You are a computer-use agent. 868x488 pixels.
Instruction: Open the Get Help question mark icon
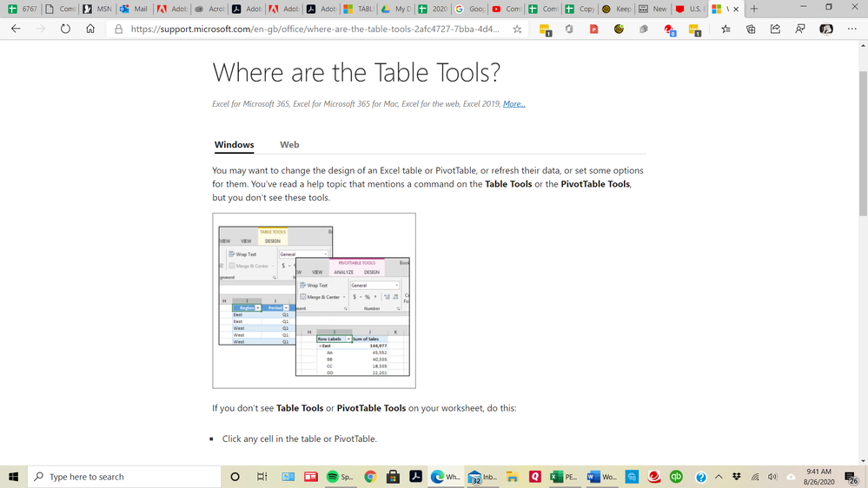point(701,477)
